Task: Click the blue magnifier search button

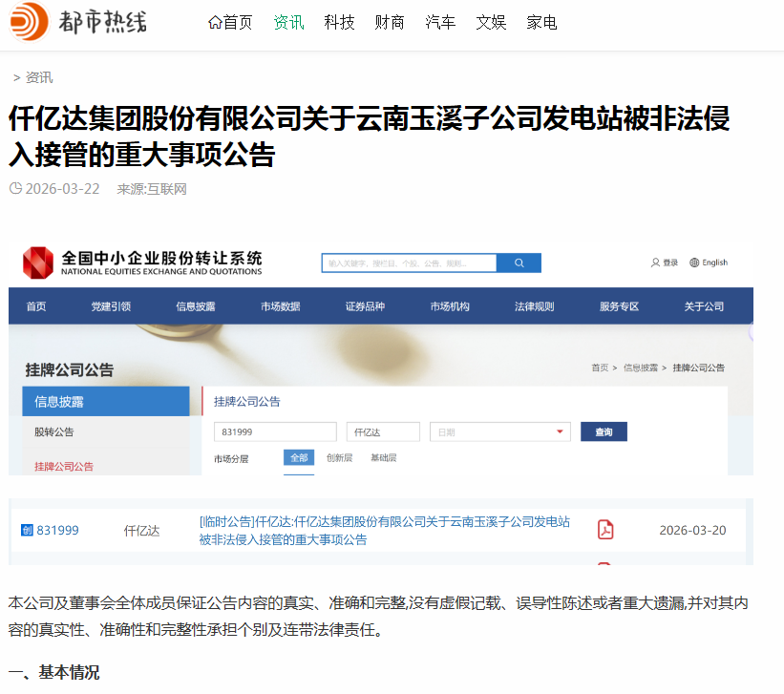Action: click(519, 263)
